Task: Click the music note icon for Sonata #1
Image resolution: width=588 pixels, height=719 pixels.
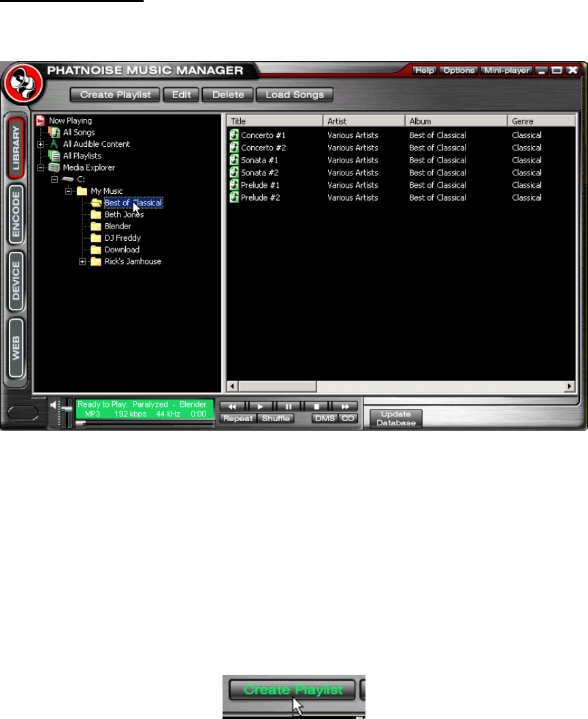Action: point(234,160)
